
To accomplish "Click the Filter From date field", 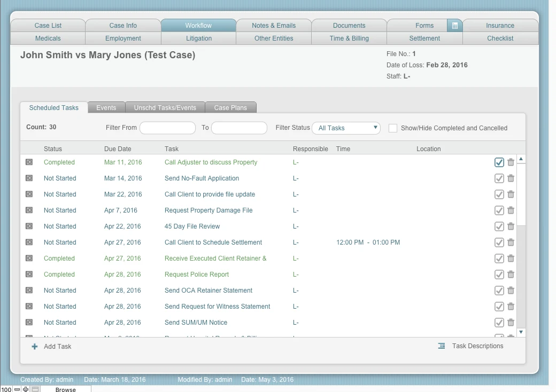I will click(167, 128).
